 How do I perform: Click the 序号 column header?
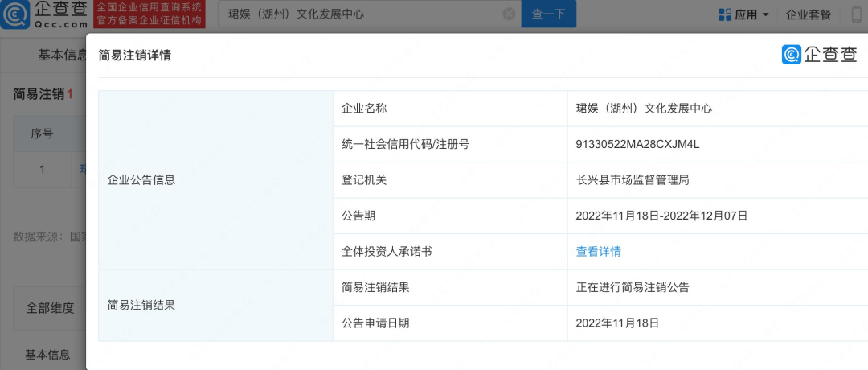42,134
